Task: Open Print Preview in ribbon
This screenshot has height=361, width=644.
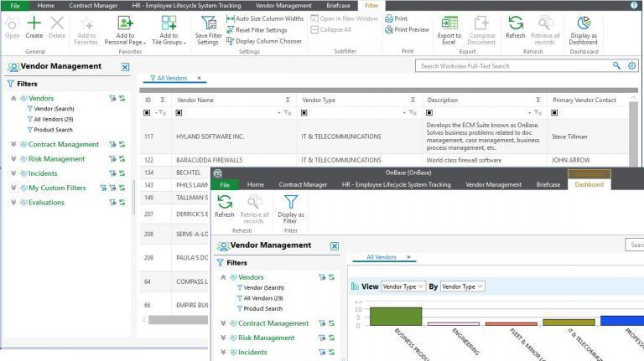Action: click(x=407, y=29)
